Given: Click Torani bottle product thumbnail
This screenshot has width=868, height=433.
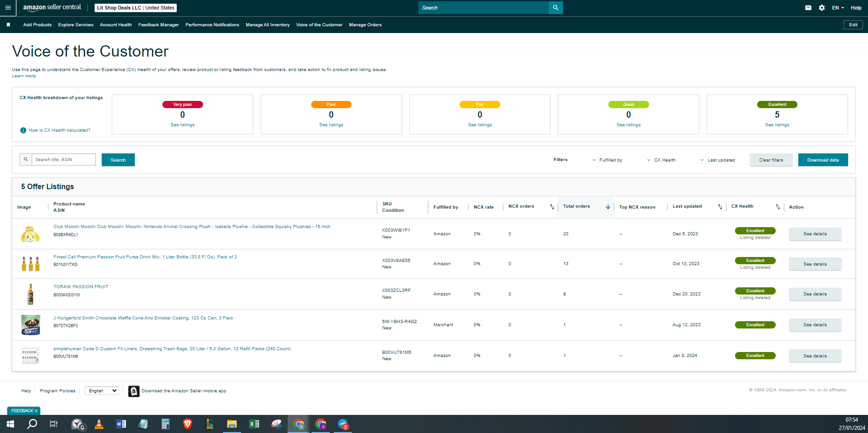Looking at the screenshot, I should [30, 294].
